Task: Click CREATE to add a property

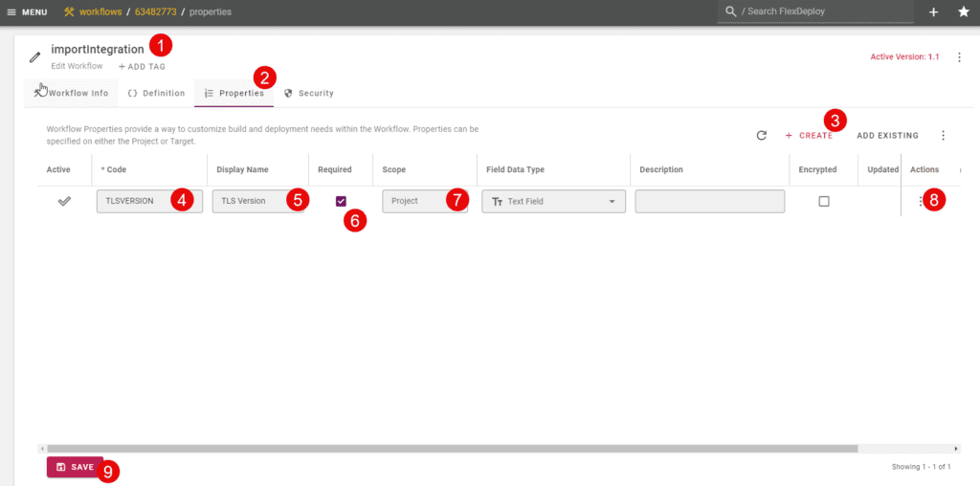Action: click(809, 136)
